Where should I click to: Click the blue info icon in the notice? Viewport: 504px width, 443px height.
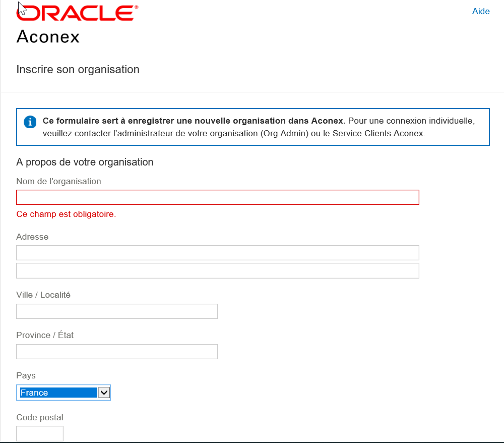pos(30,122)
